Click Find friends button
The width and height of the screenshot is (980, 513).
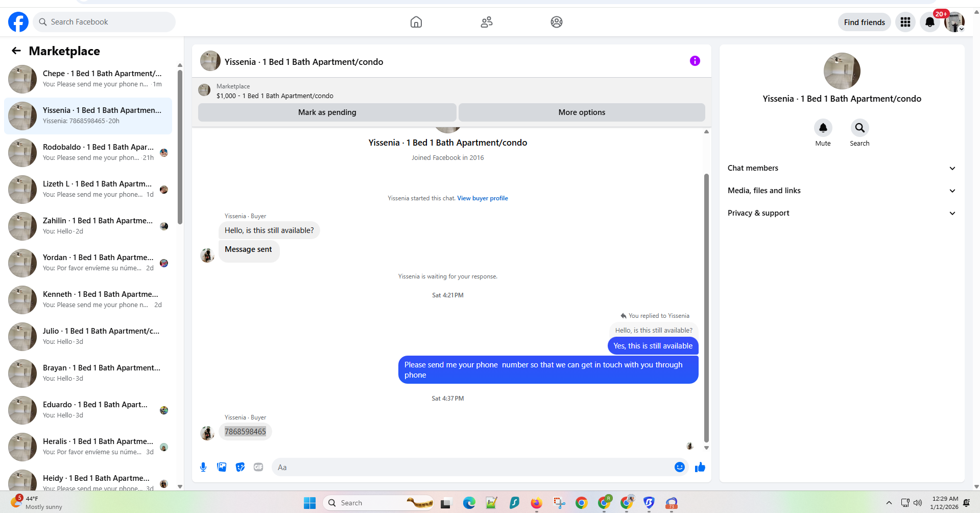point(864,22)
